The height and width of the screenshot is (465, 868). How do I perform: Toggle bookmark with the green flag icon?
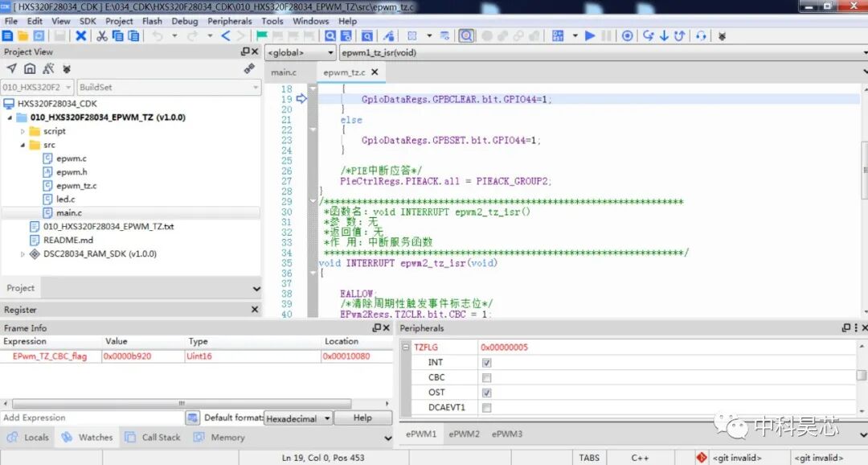262,36
